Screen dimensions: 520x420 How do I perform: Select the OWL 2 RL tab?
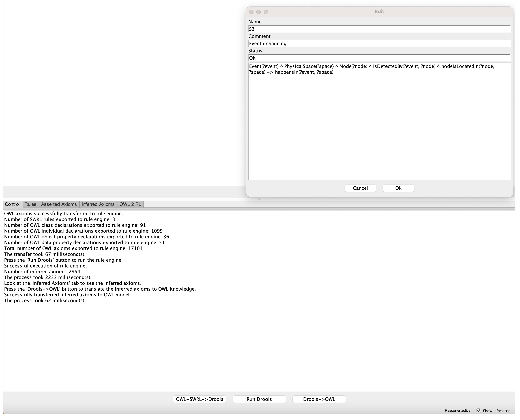click(130, 204)
